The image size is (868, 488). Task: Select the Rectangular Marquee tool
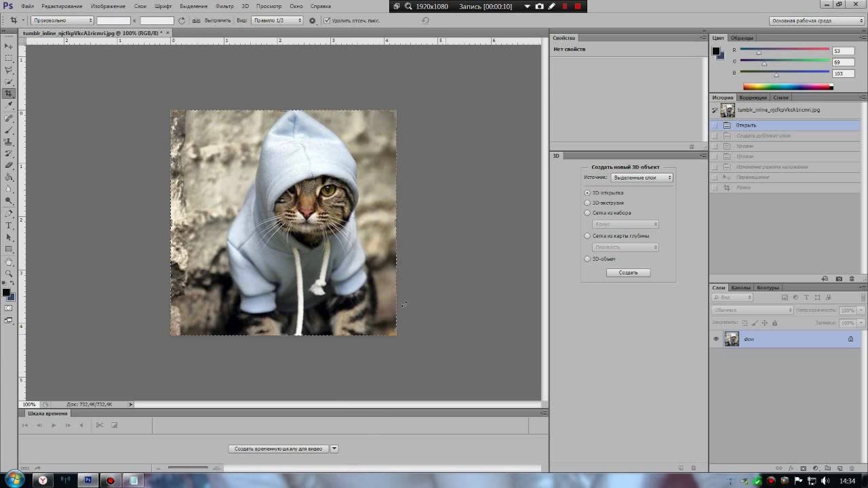(9, 58)
